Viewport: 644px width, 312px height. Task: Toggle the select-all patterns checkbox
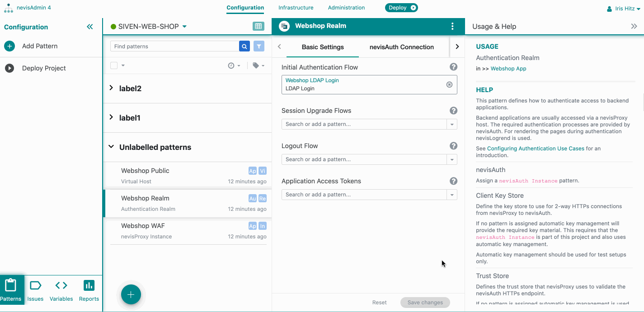point(114,65)
